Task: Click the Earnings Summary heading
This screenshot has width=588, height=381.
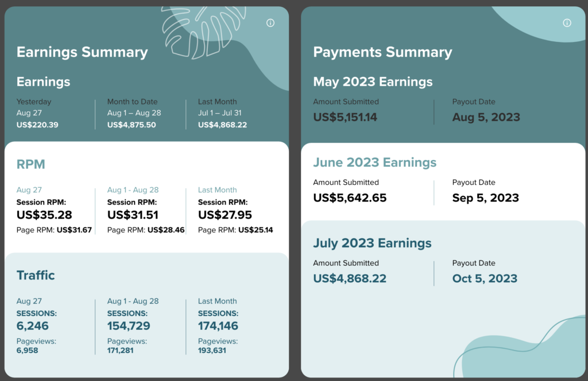Action: coord(82,52)
